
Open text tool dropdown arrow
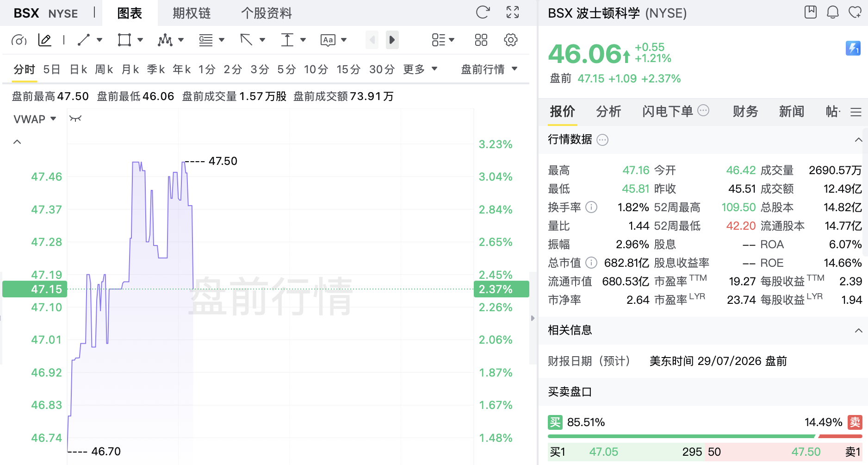pos(344,40)
